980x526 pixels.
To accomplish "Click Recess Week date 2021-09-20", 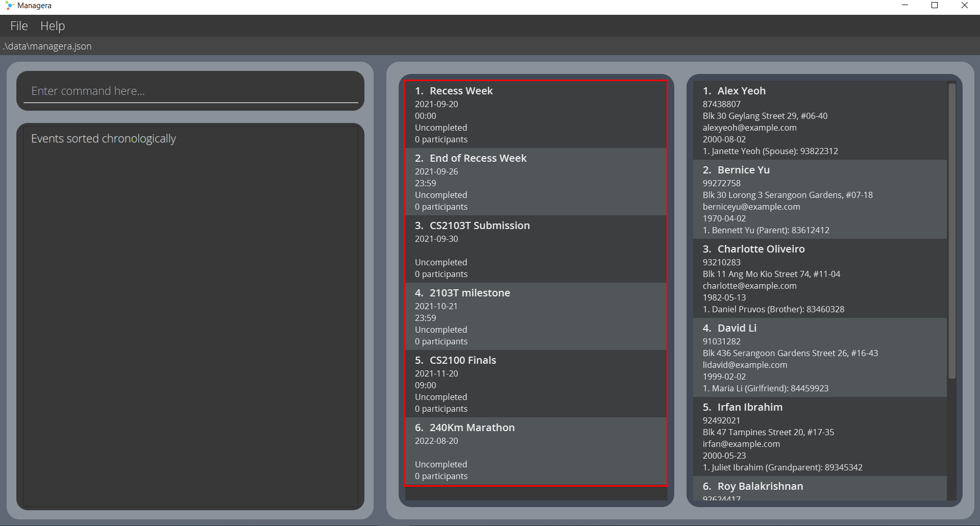I will (436, 104).
